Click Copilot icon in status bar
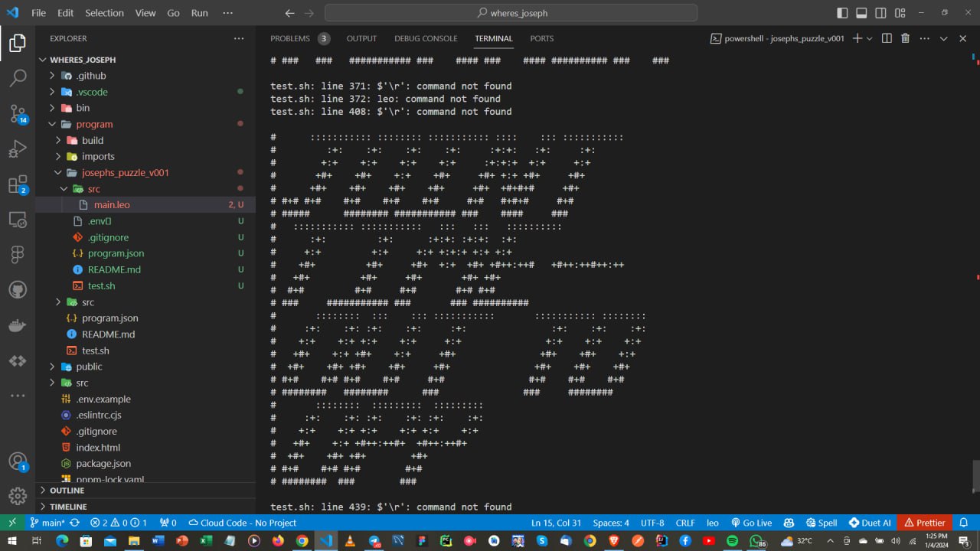Image resolution: width=980 pixels, height=551 pixels. click(x=789, y=523)
